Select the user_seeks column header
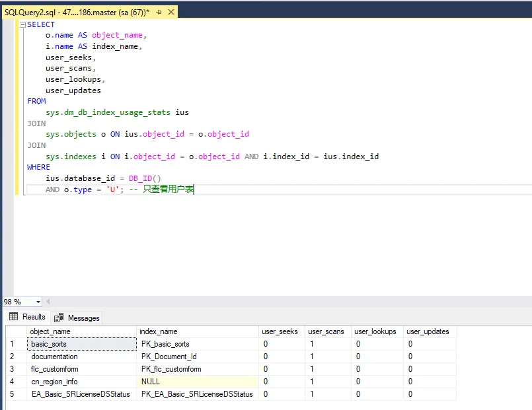The width and height of the screenshot is (532, 410). (280, 331)
